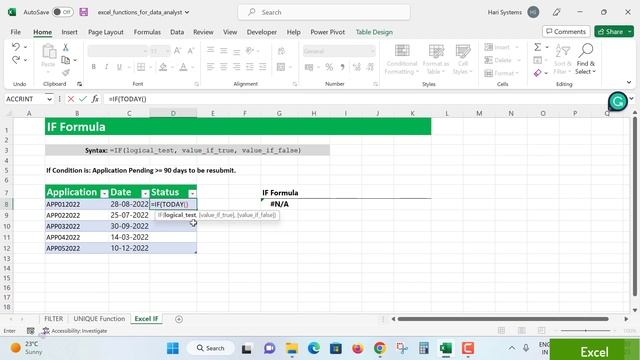640x360 pixels.
Task: Click the AutoSum sigma icon
Action: 538,47
